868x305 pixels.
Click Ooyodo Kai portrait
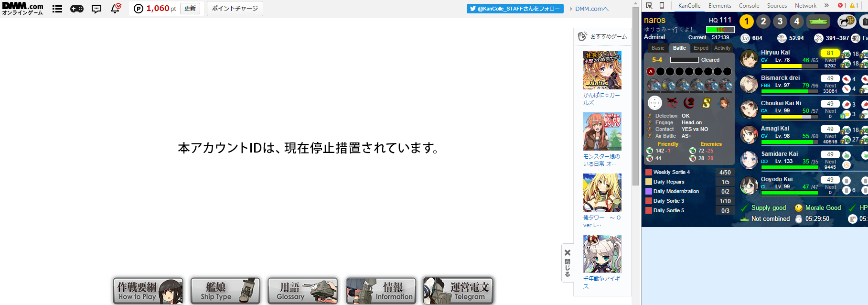coord(749,185)
